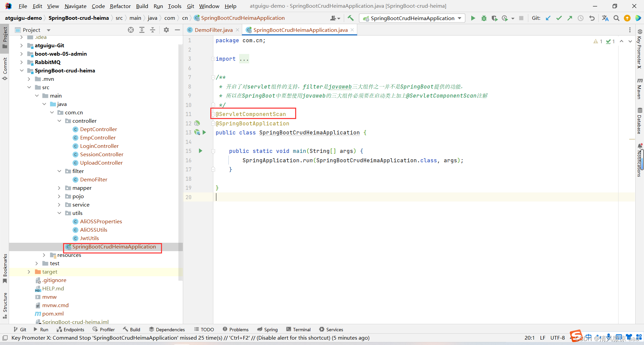Click UTF-8 encoding in status bar

pos(557,338)
